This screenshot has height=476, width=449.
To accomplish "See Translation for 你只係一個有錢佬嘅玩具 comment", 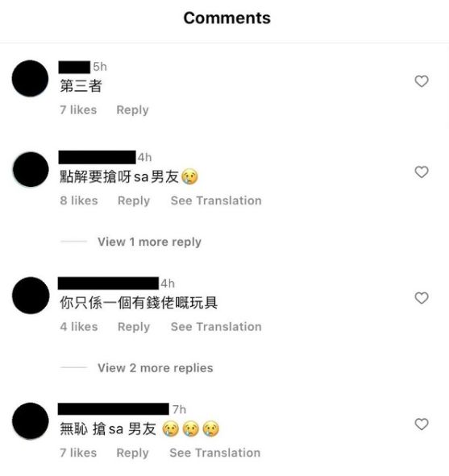I will click(x=216, y=327).
